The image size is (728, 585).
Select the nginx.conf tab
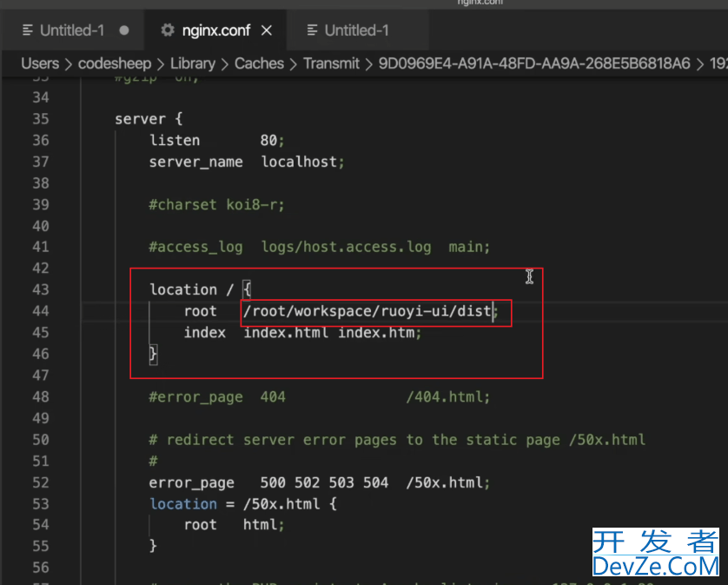pyautogui.click(x=216, y=30)
